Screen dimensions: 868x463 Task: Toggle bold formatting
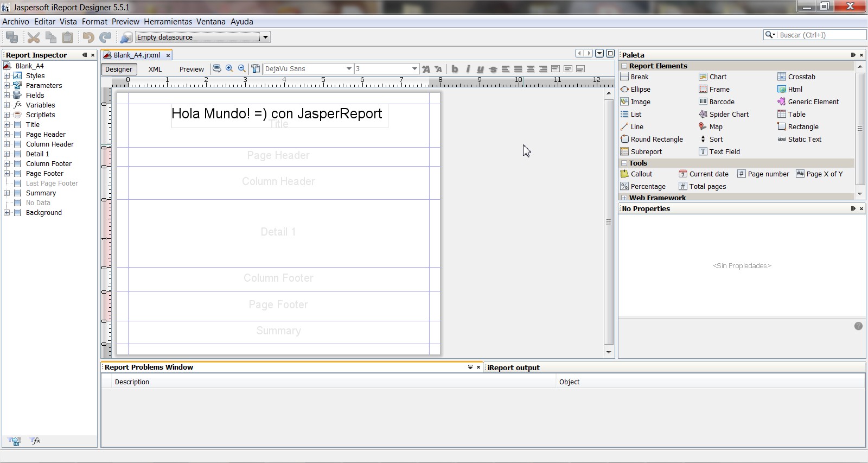point(455,69)
